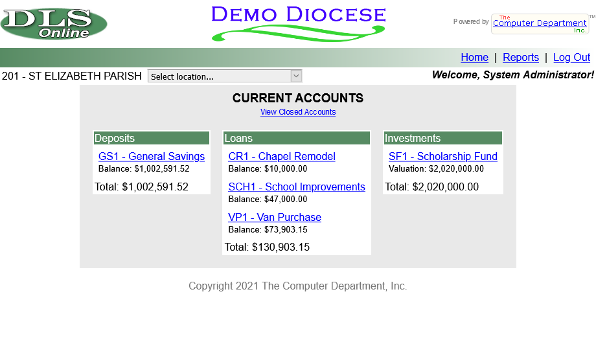This screenshot has height=364, width=596.
Task: Select the 201 - ST ELIZABETH PARISH text
Action: (x=72, y=76)
